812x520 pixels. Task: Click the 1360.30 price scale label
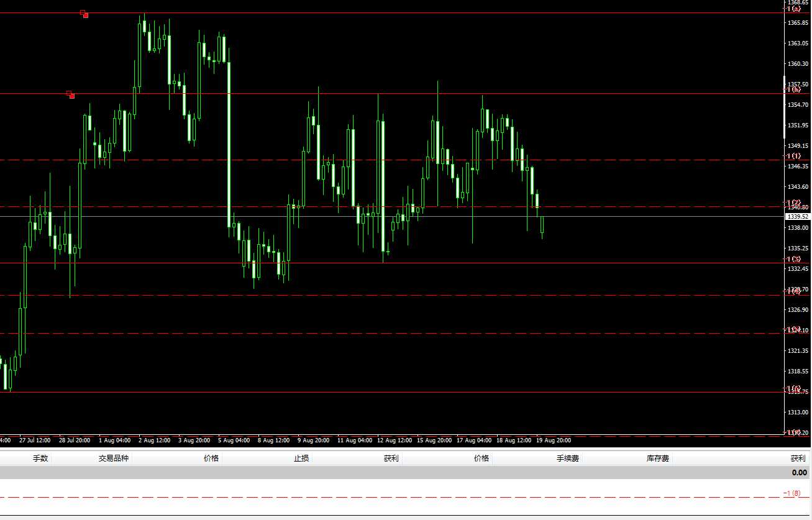pos(798,64)
